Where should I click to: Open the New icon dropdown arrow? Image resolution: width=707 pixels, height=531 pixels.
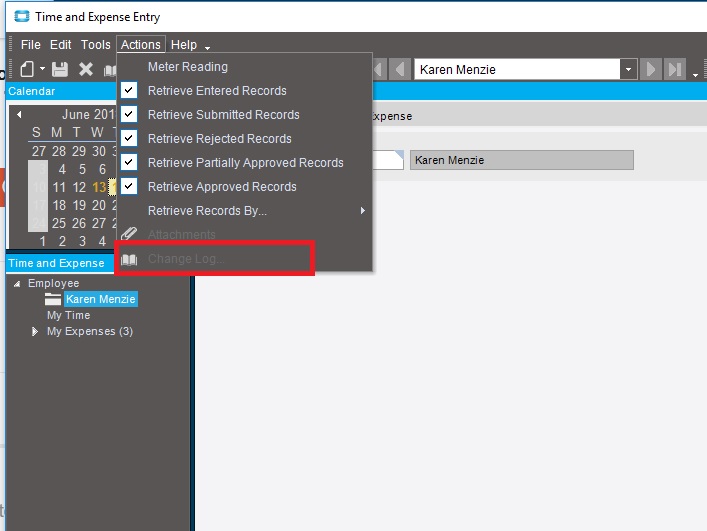click(42, 69)
